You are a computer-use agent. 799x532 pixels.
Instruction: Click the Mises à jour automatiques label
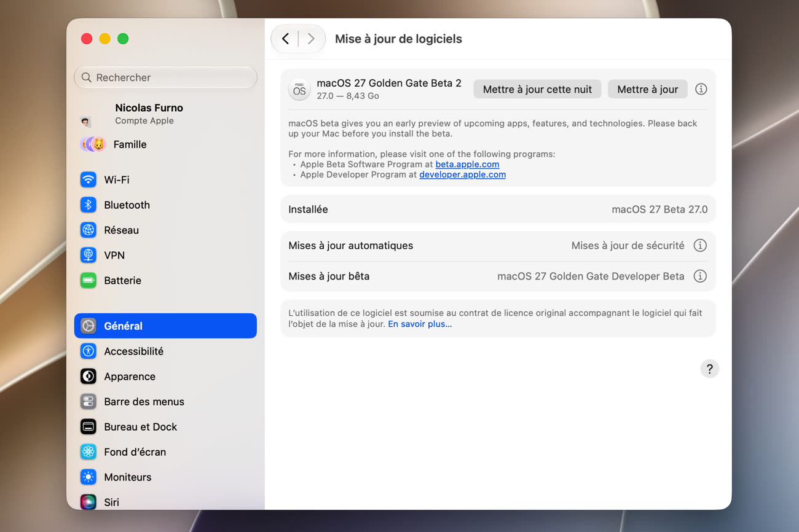point(351,245)
